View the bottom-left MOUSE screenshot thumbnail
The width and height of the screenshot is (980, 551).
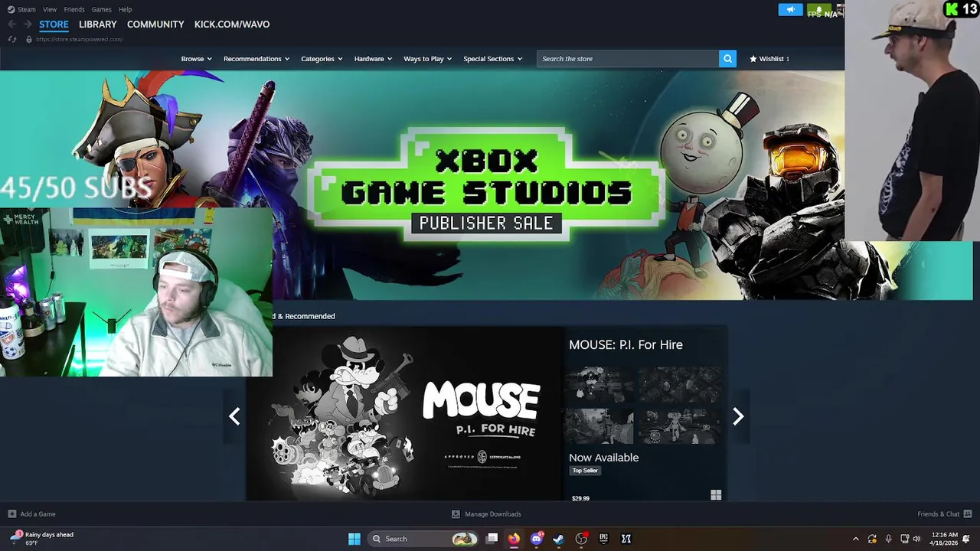pyautogui.click(x=600, y=425)
